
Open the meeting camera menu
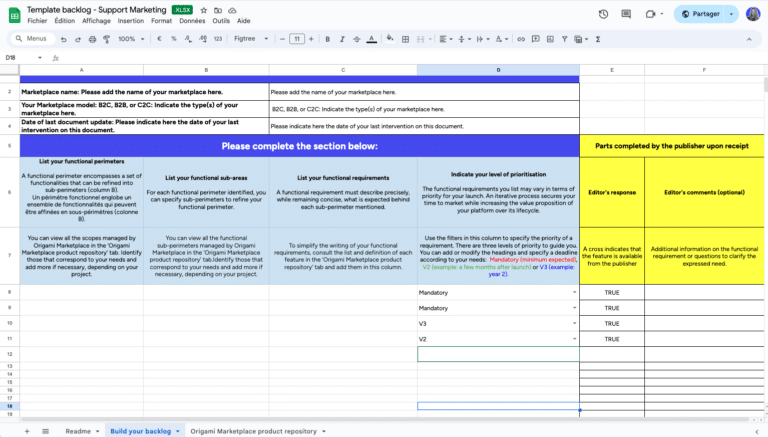pyautogui.click(x=654, y=14)
